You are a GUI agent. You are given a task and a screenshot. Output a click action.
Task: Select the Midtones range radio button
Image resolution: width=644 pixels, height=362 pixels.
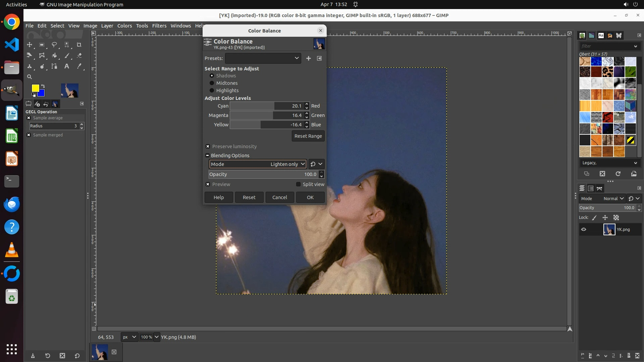tap(212, 83)
